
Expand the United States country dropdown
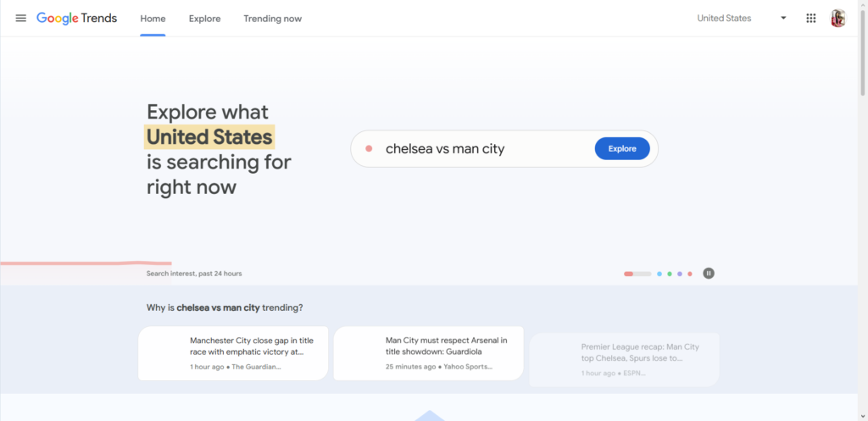coord(725,18)
